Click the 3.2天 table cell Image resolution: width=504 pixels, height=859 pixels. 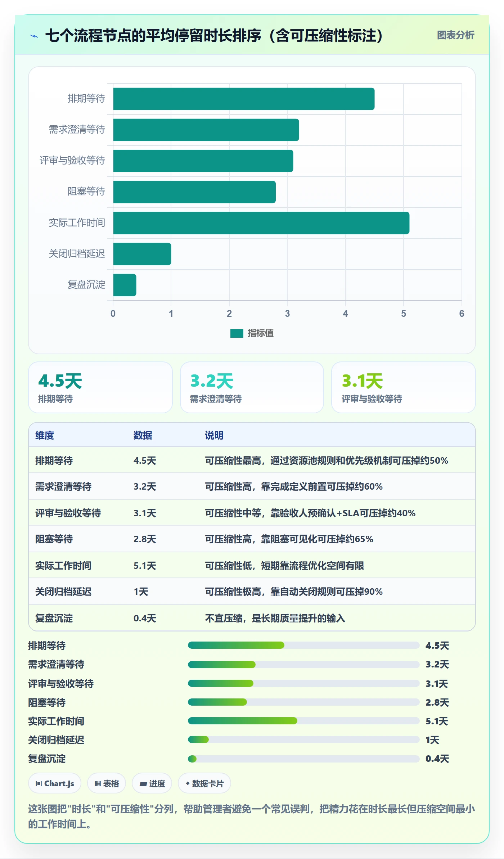tap(145, 486)
